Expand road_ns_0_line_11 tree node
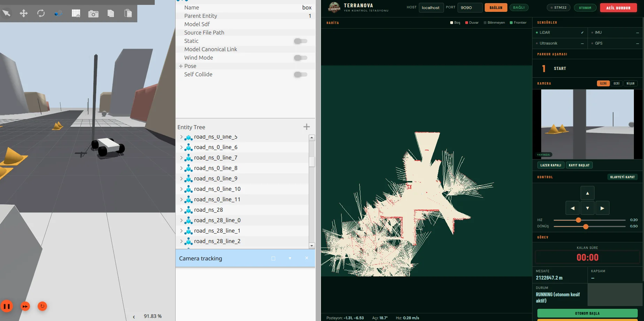Screen dimensions: 644x321 tap(181, 199)
